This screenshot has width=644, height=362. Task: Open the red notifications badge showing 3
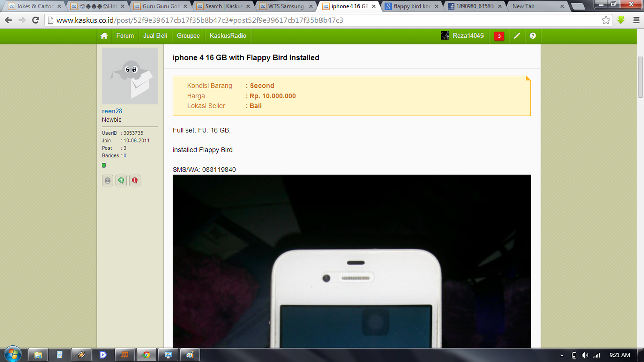point(499,36)
